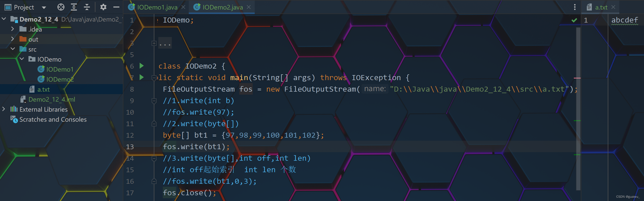Viewport: 644px width, 201px height.
Task: Toggle fold marker on line 14 comment
Action: (x=154, y=158)
